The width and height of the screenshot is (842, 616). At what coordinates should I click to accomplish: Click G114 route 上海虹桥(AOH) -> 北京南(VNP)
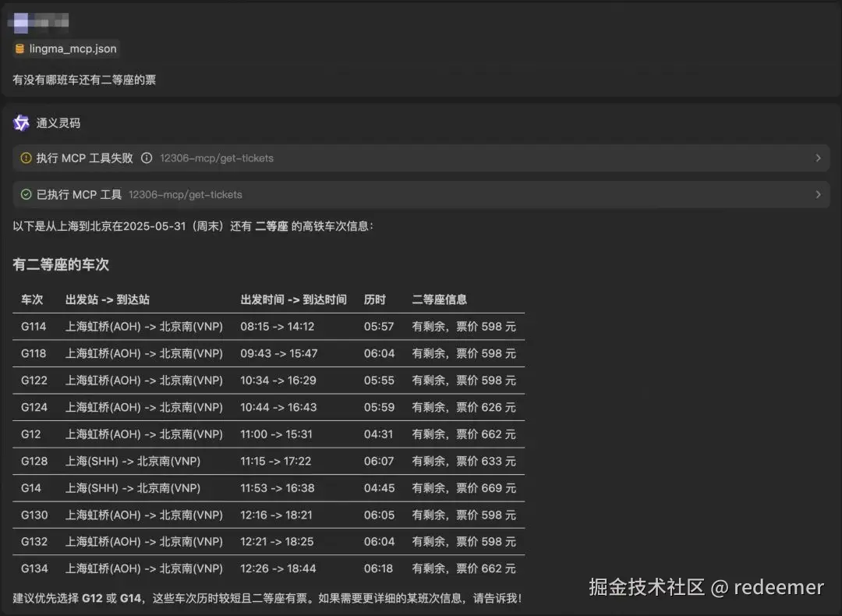(144, 327)
